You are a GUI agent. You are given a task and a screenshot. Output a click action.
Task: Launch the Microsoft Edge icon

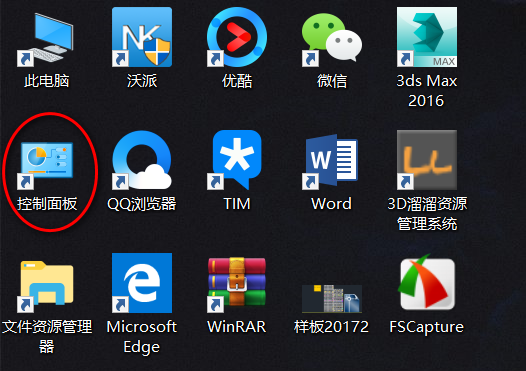pyautogui.click(x=142, y=283)
